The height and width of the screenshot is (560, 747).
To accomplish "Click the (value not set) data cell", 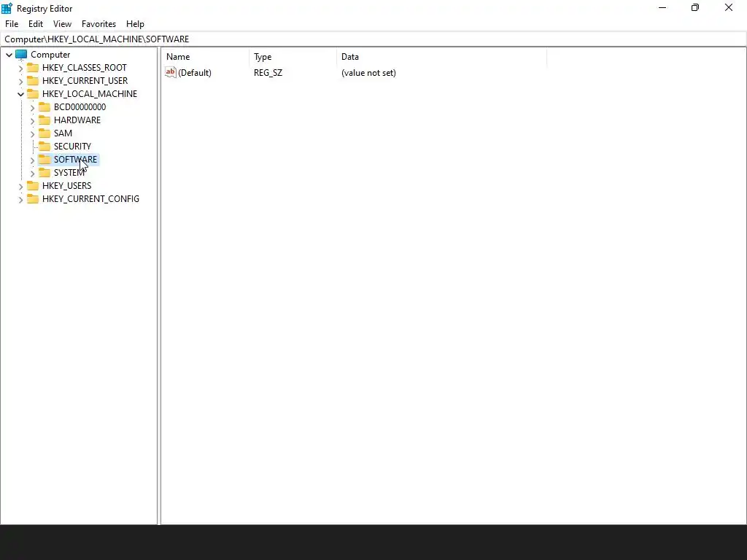I will click(x=368, y=73).
